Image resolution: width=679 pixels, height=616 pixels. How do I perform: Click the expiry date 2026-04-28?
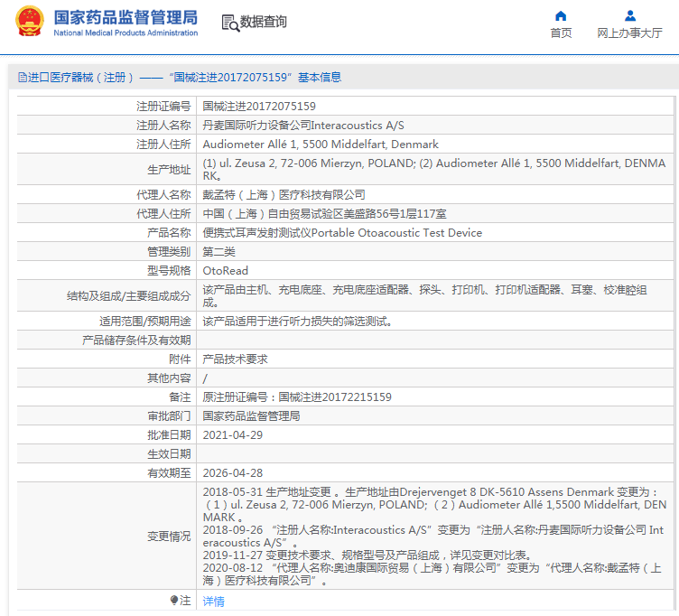tap(232, 472)
